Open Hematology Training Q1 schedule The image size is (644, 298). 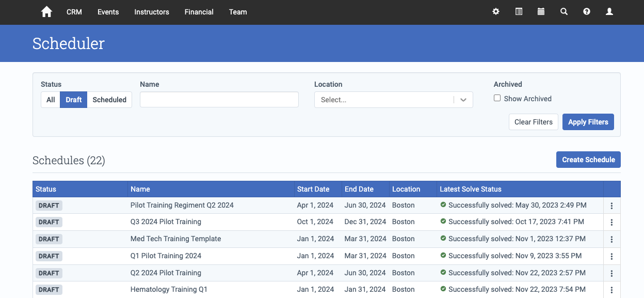(169, 289)
